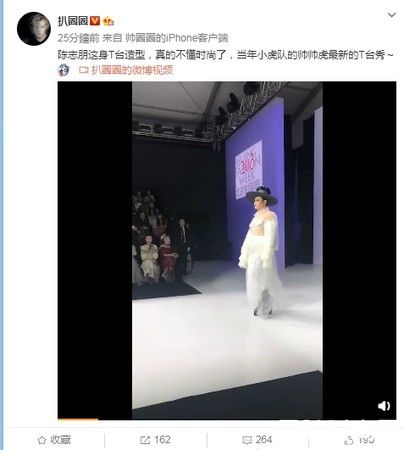The width and height of the screenshot is (404, 450).
Task: Open the 25分钟前 timestamp link
Action: (78, 38)
